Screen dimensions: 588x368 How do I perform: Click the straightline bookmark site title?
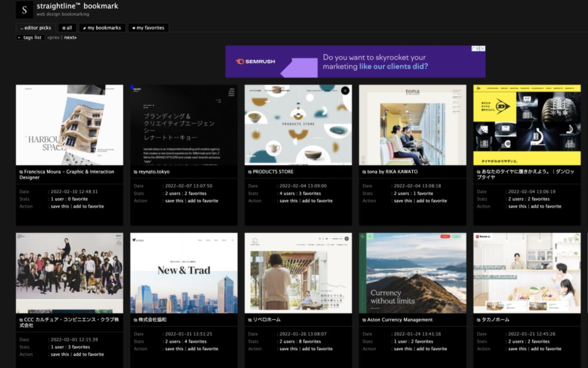point(77,6)
